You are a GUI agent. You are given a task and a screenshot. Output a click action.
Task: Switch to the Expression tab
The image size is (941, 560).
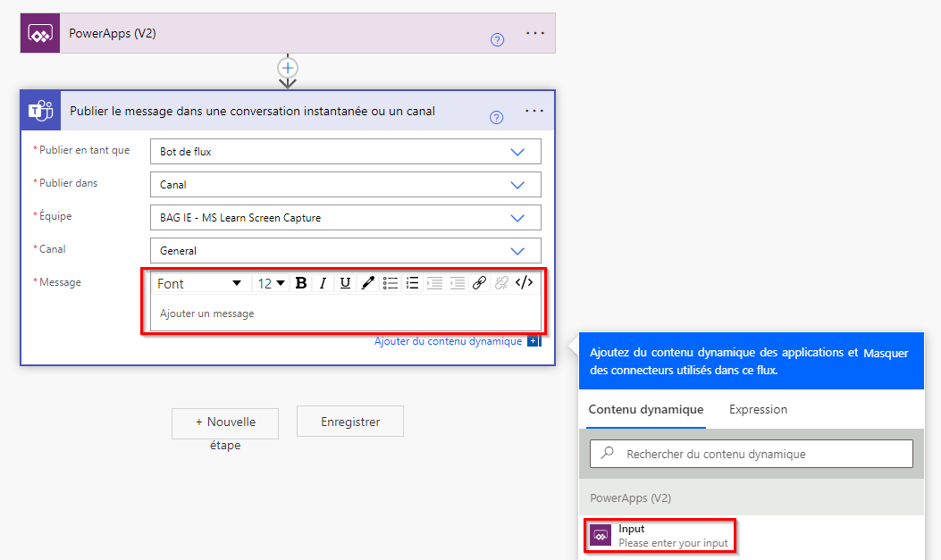click(x=758, y=410)
